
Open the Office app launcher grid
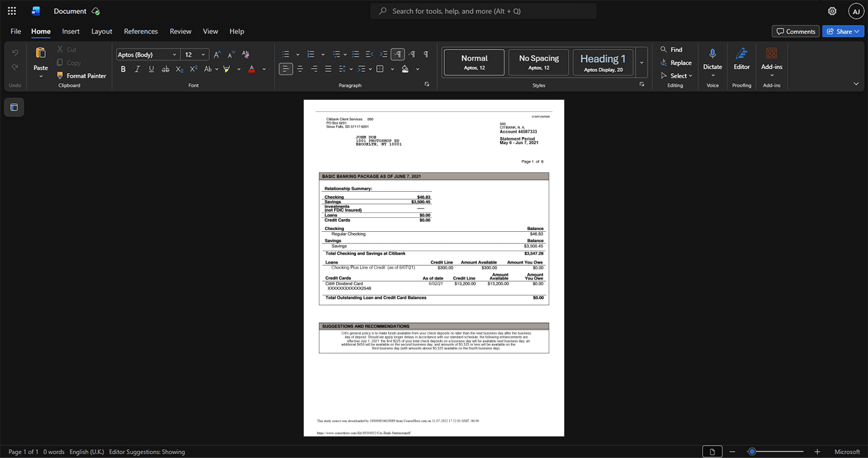pos(11,11)
